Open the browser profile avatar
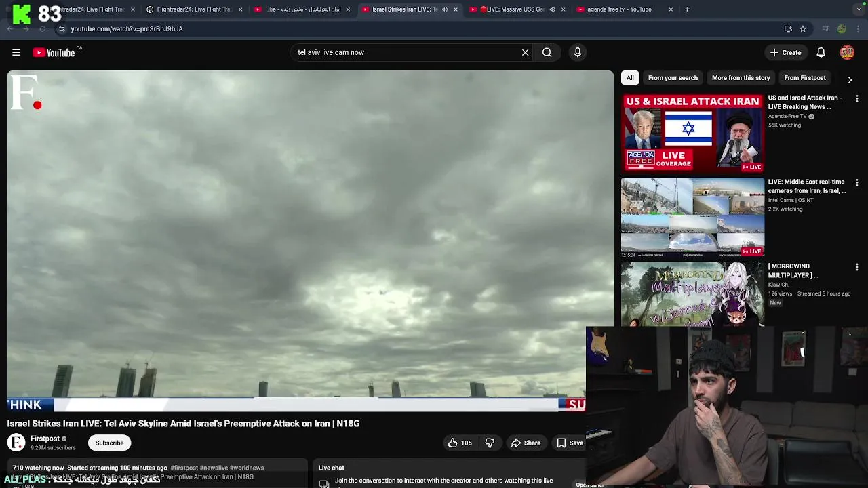The image size is (868, 488). click(x=842, y=29)
